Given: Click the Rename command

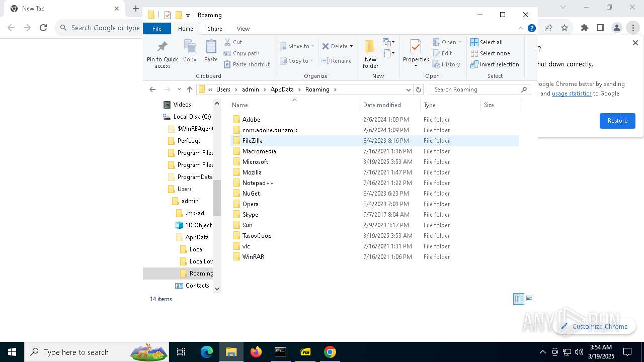Looking at the screenshot, I should click(x=337, y=61).
